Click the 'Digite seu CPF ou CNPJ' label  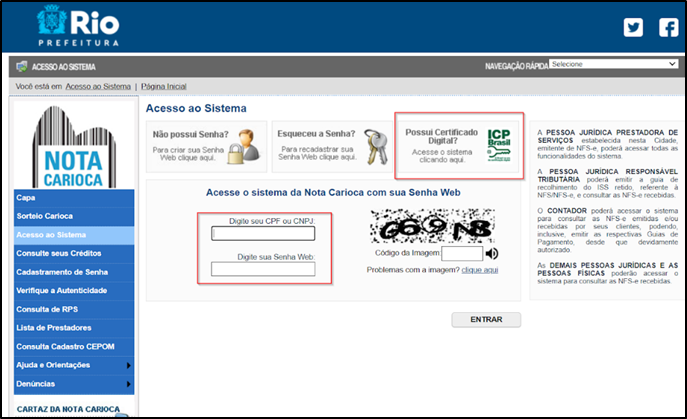coord(272,221)
